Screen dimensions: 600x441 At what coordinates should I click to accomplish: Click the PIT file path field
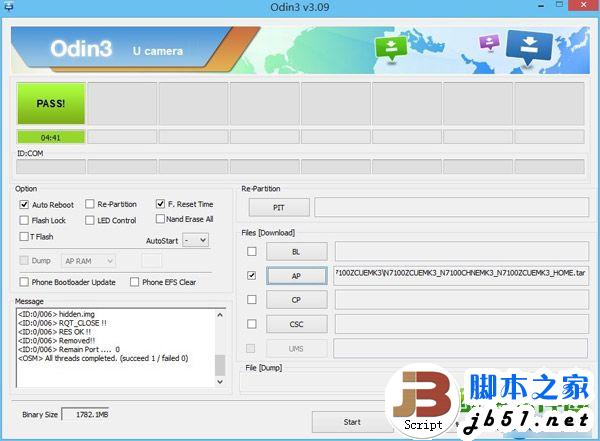tap(452, 207)
